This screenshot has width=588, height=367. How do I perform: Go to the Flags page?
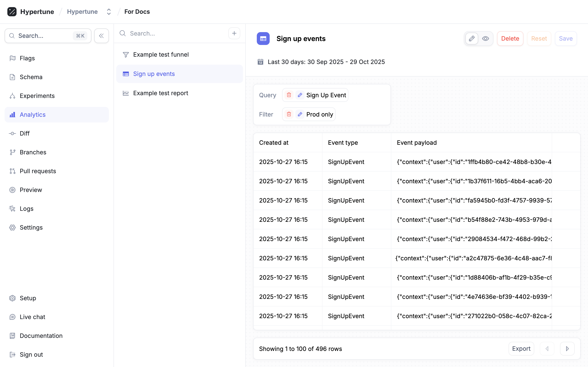(27, 58)
